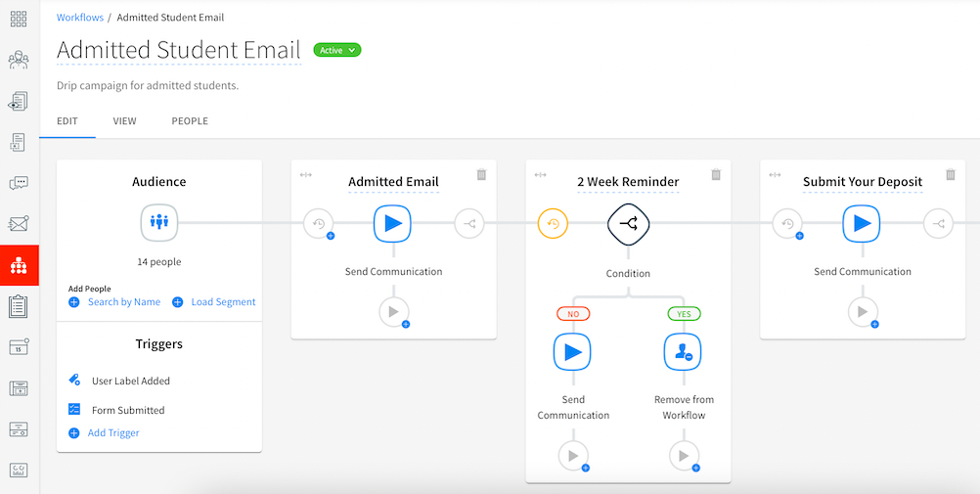Open the form document icon in sidebar
The image size is (980, 494).
click(x=19, y=142)
